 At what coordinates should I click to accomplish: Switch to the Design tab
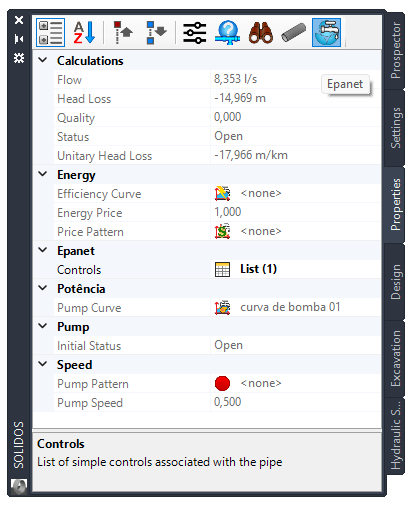[x=395, y=282]
